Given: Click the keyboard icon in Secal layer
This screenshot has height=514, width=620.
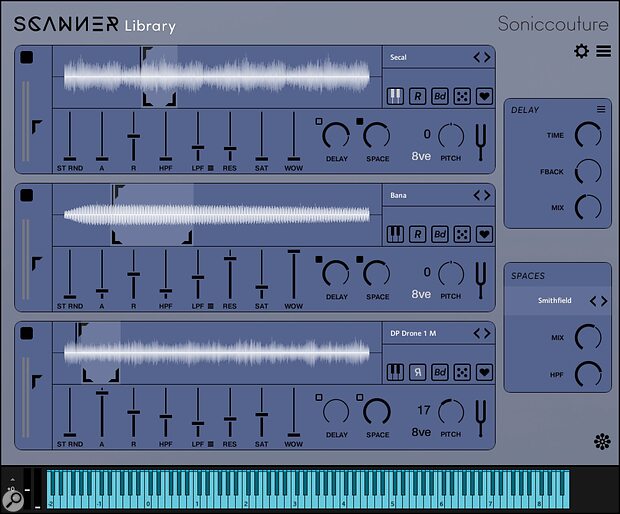Looking at the screenshot, I should 395,96.
